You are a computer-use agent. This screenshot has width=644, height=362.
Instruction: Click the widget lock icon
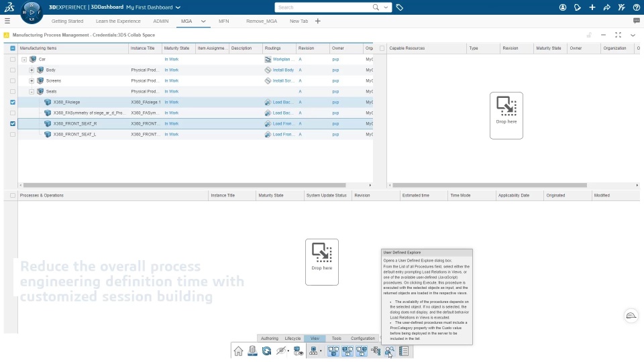[588, 36]
